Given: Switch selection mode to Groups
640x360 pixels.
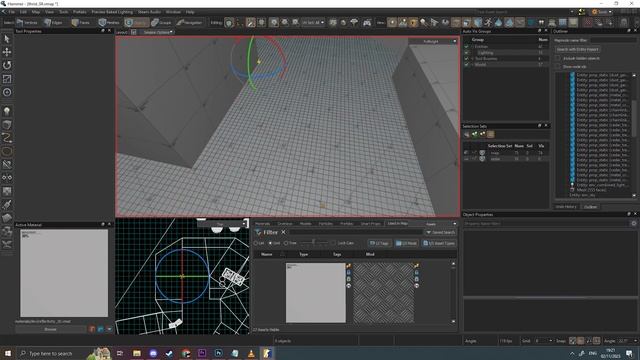Looking at the screenshot, I should 161,22.
